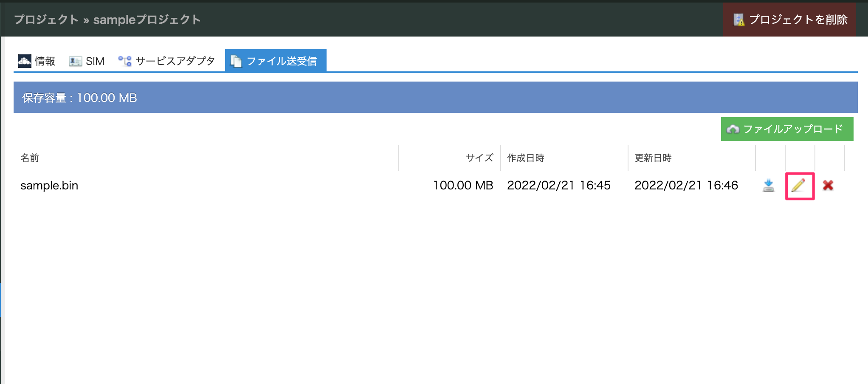Download the sample.bin file
The height and width of the screenshot is (384, 868).
point(768,186)
